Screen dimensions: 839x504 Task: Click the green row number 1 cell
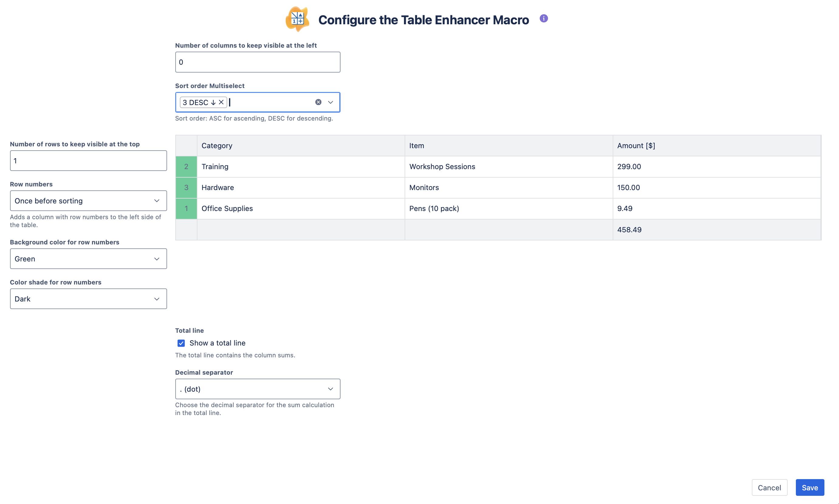(186, 209)
